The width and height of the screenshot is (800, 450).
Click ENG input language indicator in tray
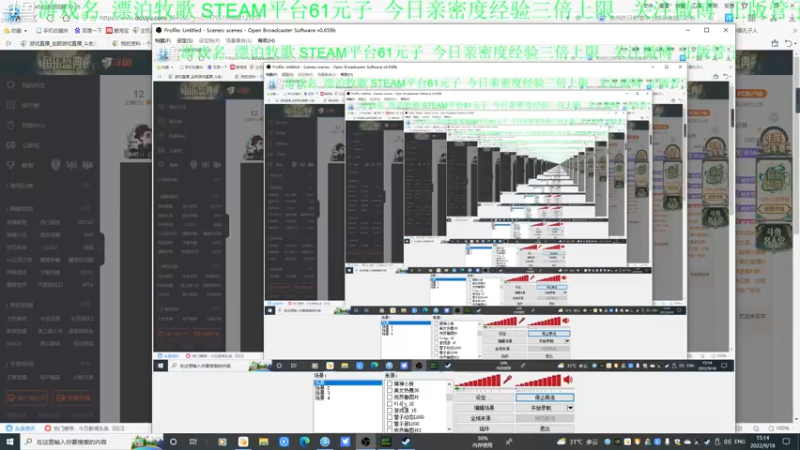point(739,442)
